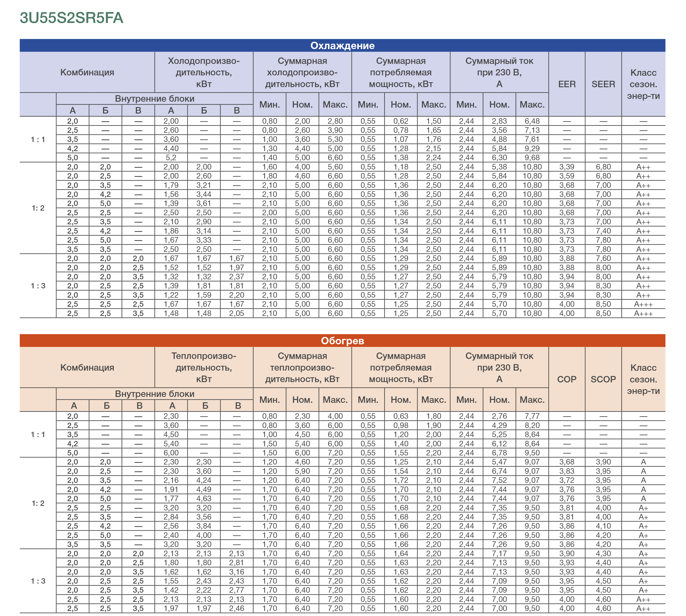Click the 3U55S2SR5FA model title
Viewport: 686px width, 616px height.
(72, 18)
